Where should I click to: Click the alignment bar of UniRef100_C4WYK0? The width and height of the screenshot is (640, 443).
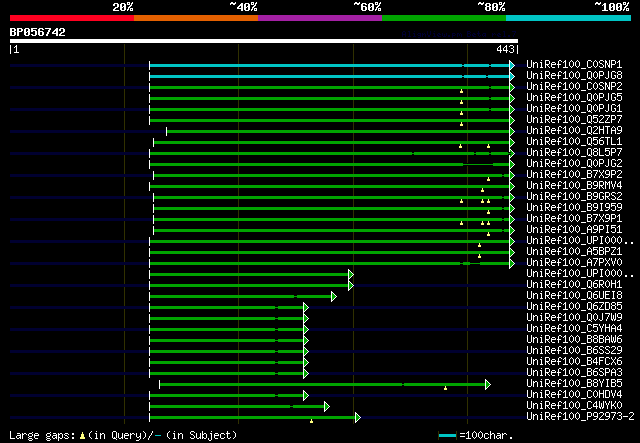pos(237,407)
